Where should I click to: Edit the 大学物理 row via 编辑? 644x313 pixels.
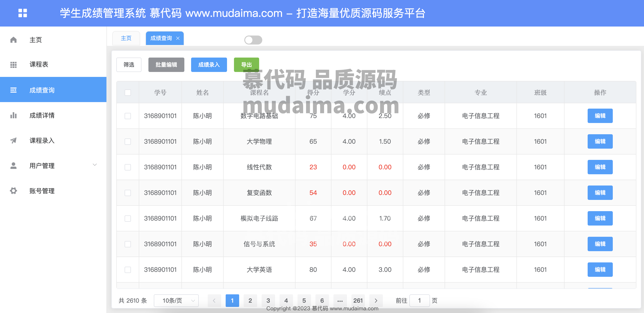tap(600, 141)
